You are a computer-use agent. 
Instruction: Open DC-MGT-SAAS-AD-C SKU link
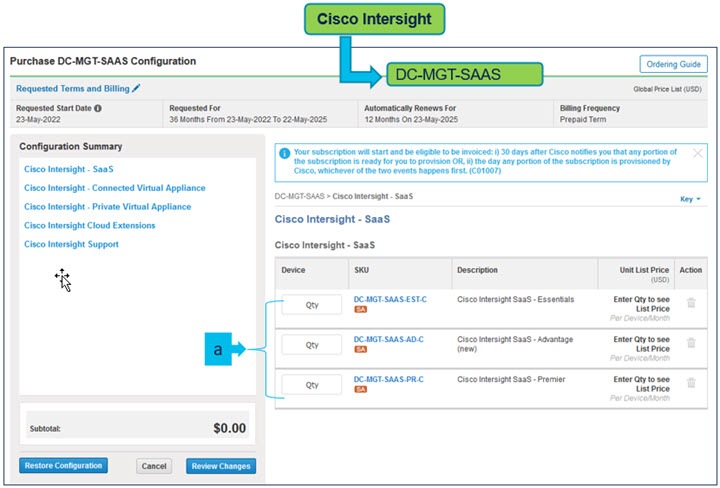[389, 339]
